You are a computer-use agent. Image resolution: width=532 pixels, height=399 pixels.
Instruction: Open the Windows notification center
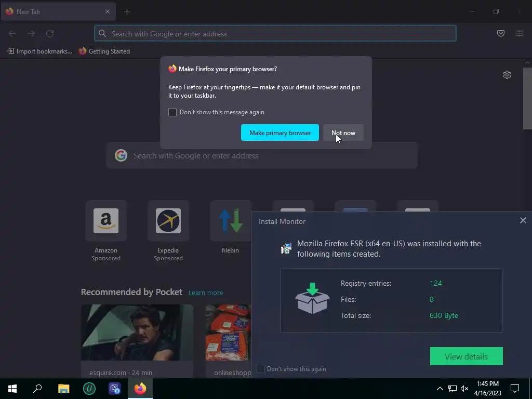pyautogui.click(x=515, y=389)
